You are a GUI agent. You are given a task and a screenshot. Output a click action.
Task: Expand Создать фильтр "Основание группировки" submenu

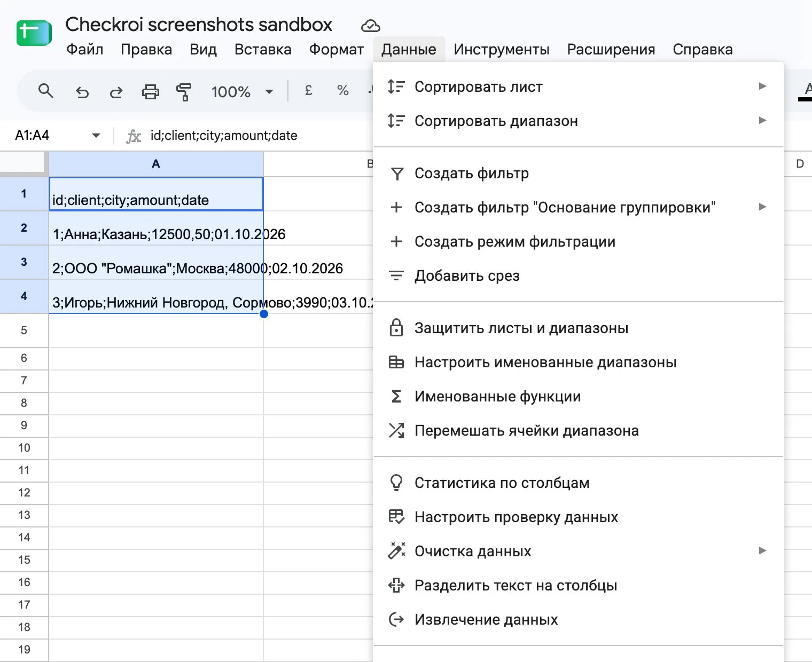pyautogui.click(x=762, y=207)
